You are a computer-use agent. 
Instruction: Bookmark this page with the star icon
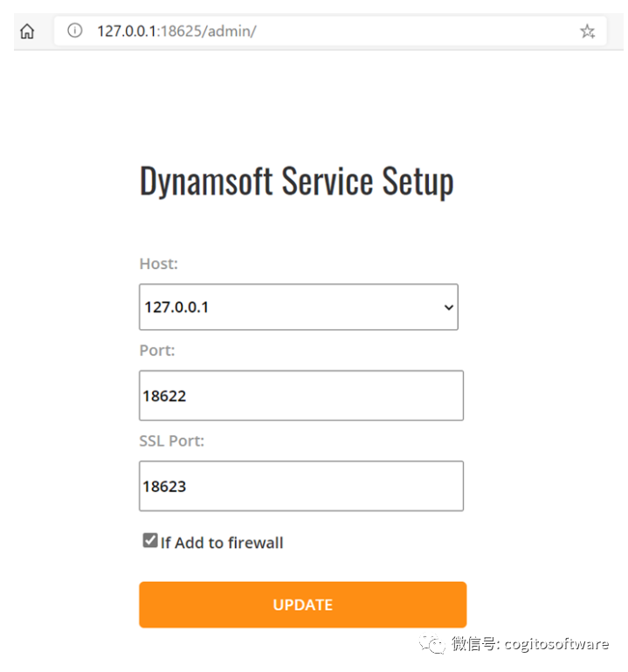click(x=587, y=31)
